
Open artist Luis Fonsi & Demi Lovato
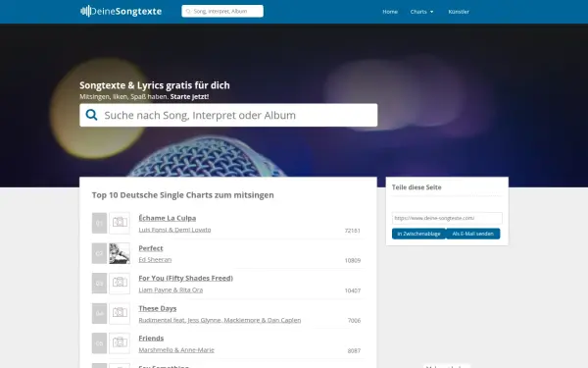(174, 230)
